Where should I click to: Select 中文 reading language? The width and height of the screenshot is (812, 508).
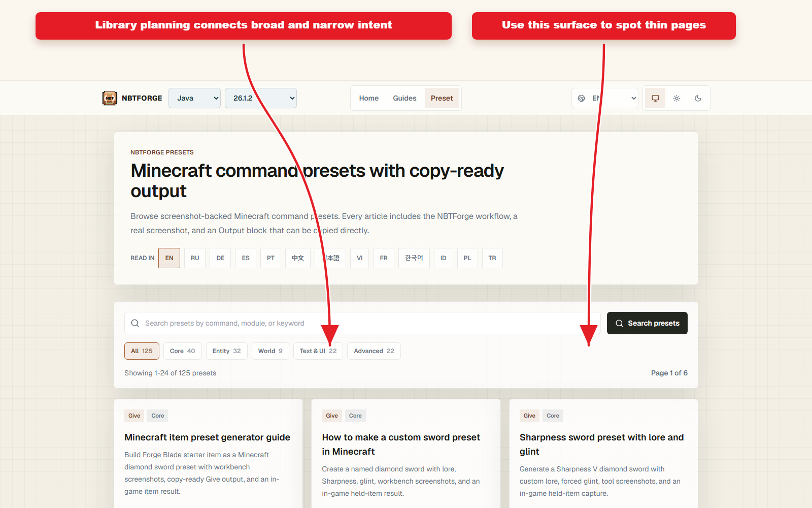point(298,258)
